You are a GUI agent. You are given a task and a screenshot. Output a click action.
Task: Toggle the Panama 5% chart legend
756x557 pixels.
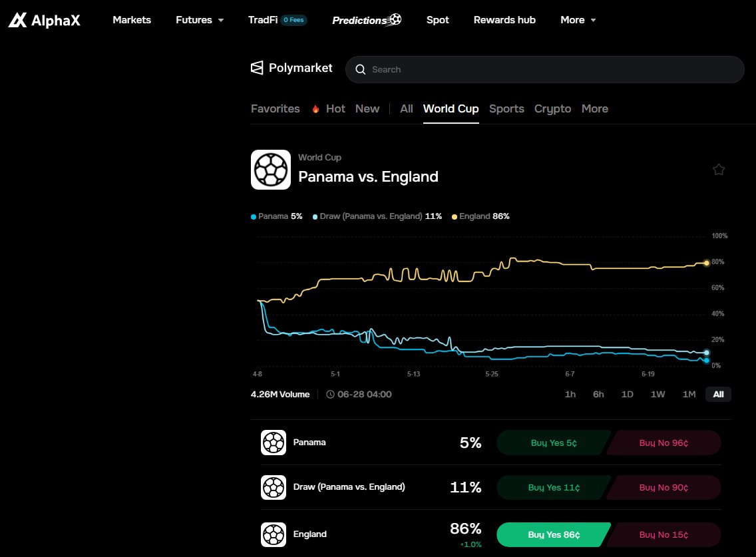[x=277, y=216]
